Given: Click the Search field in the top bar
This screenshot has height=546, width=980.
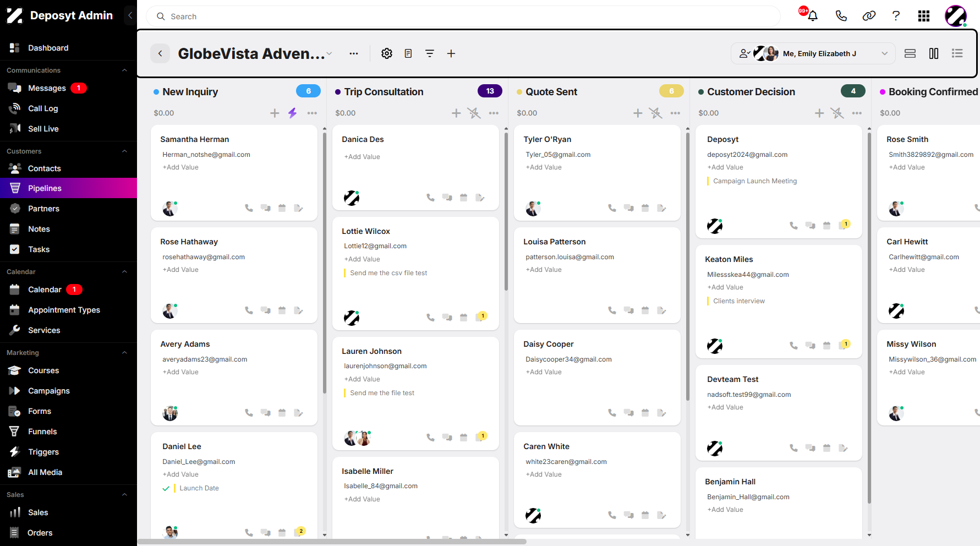Looking at the screenshot, I should pyautogui.click(x=463, y=17).
